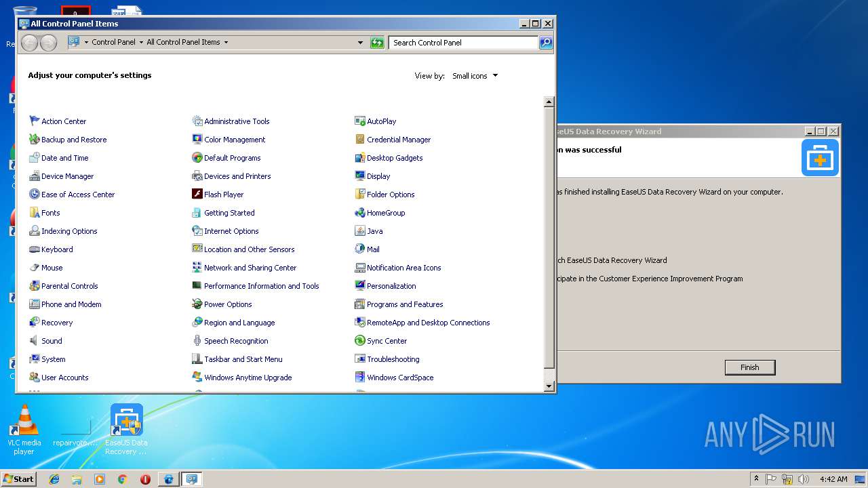Click the Date and Time icon
868x488 pixels.
pos(35,157)
